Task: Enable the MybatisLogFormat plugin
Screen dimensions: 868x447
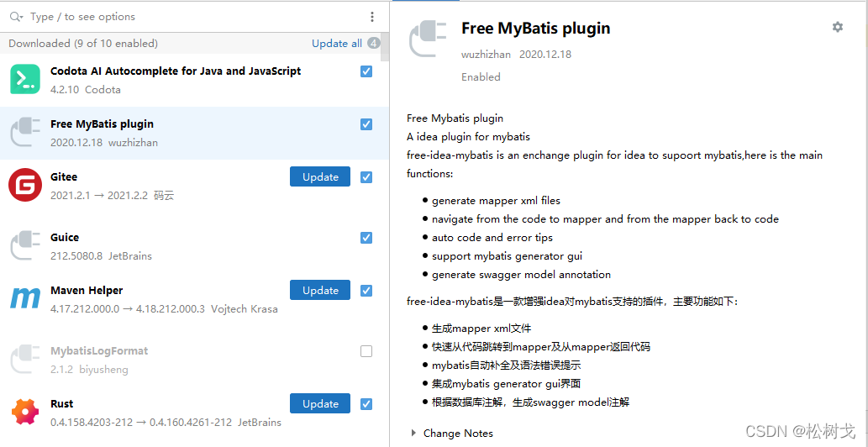Action: tap(366, 351)
